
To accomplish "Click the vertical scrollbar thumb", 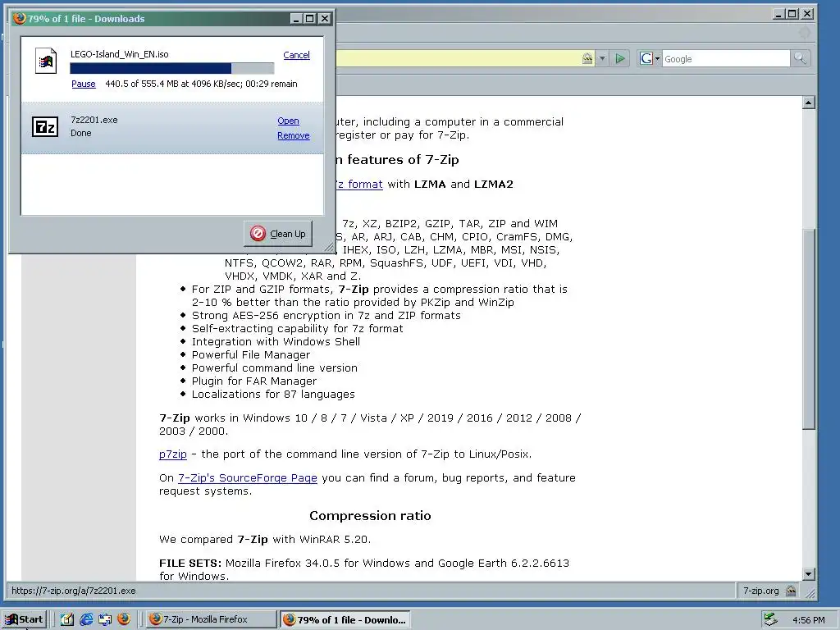I will coord(809,328).
